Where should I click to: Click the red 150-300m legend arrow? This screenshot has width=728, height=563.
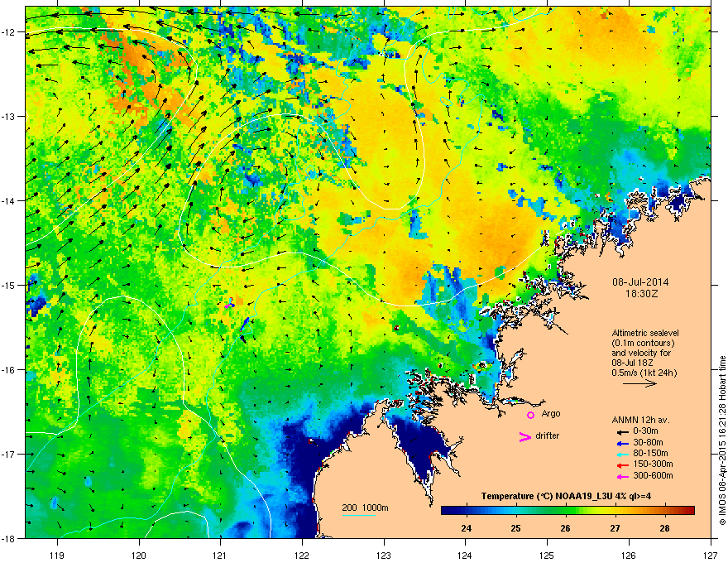click(x=621, y=465)
